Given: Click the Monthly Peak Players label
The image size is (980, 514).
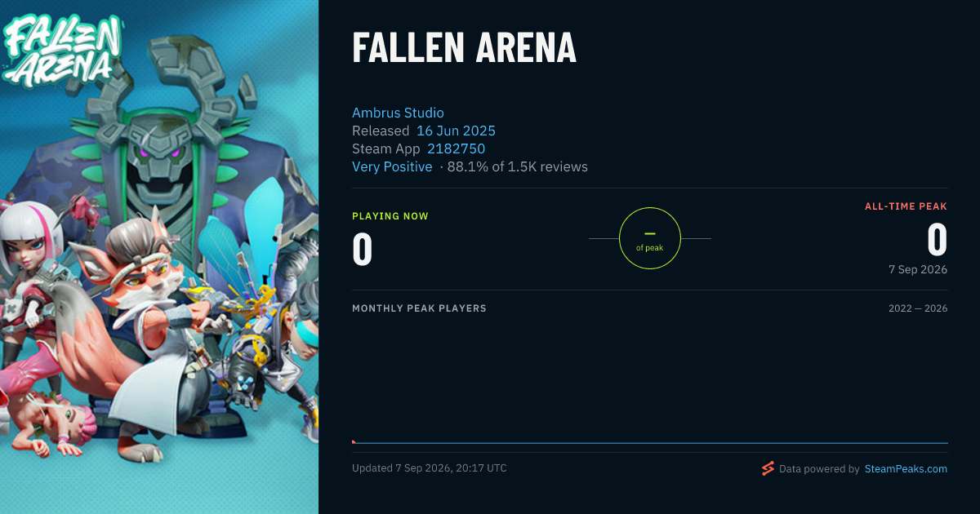Looking at the screenshot, I should [x=419, y=308].
